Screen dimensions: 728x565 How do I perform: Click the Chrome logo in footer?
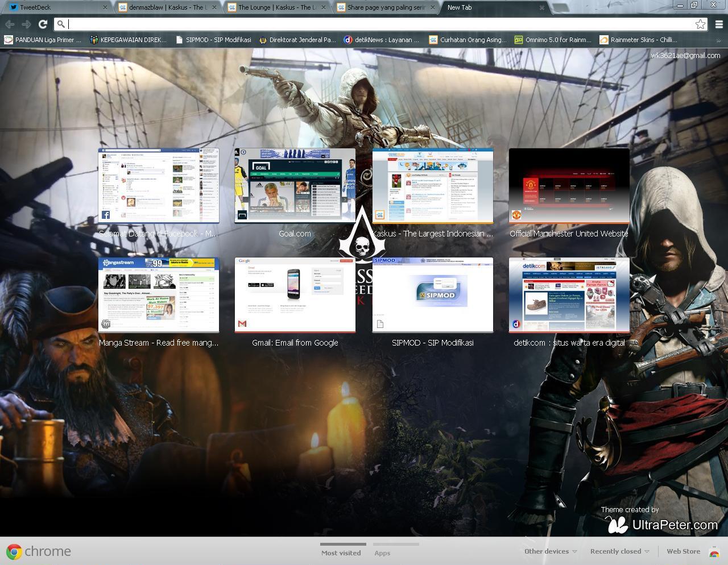(x=14, y=551)
